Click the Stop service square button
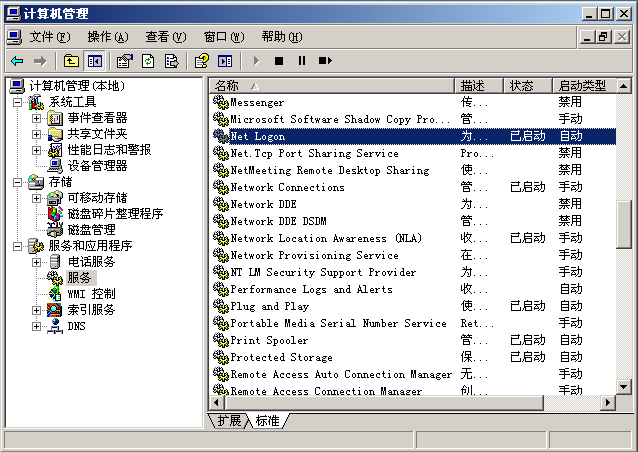The image size is (638, 452). (x=279, y=61)
